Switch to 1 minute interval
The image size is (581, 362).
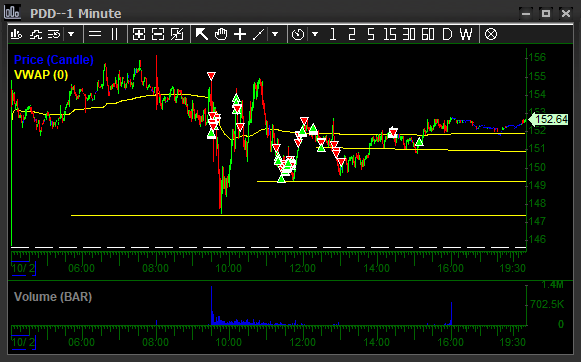click(333, 34)
